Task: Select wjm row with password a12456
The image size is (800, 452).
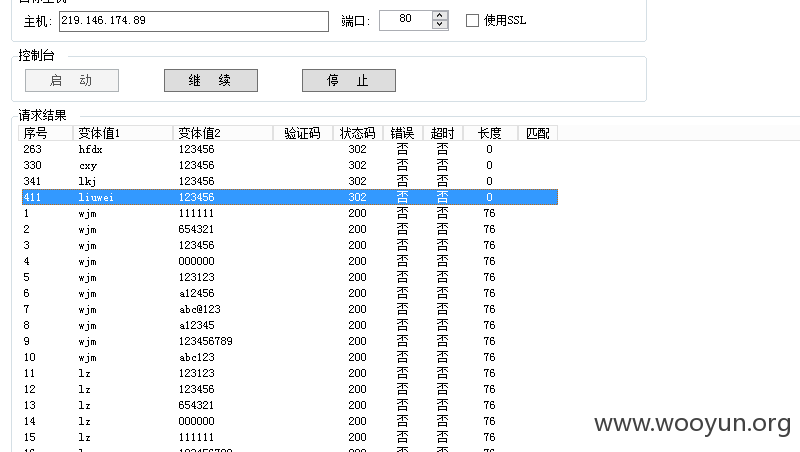Action: tap(290, 293)
